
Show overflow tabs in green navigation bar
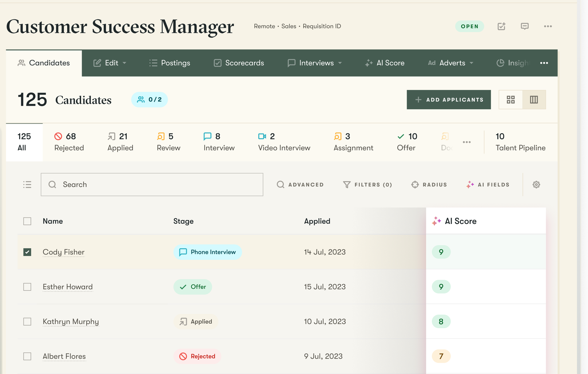544,63
